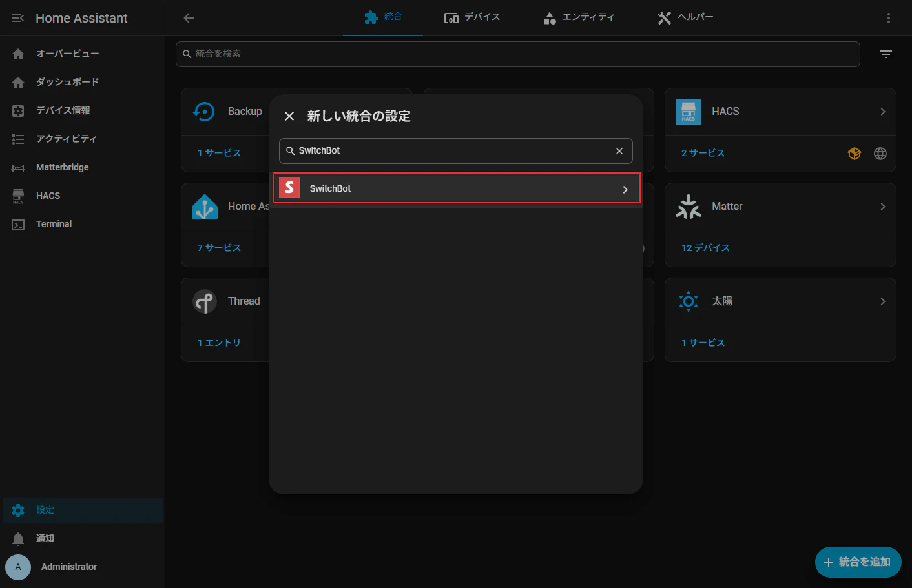The image size is (912, 588).
Task: Open 通知 in the sidebar
Action: coord(83,538)
